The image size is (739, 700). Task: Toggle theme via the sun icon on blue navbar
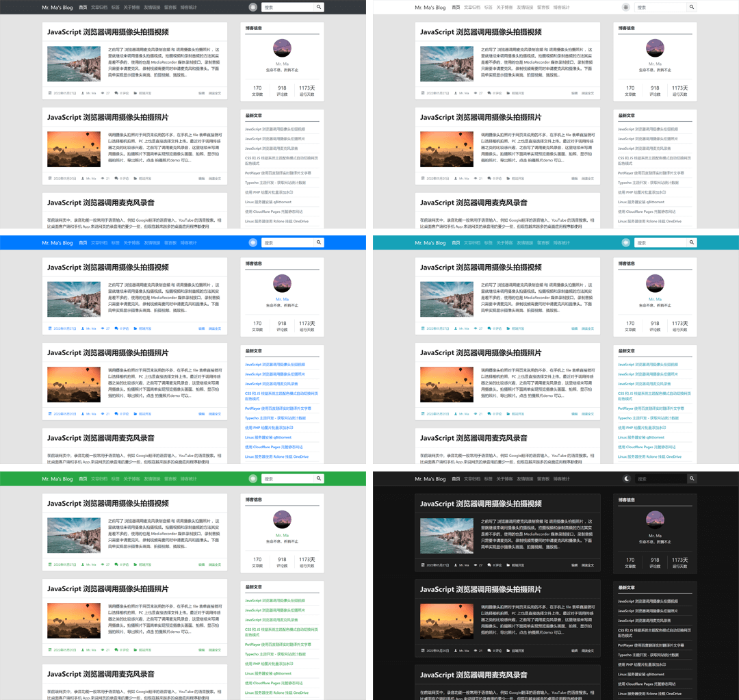coord(255,242)
